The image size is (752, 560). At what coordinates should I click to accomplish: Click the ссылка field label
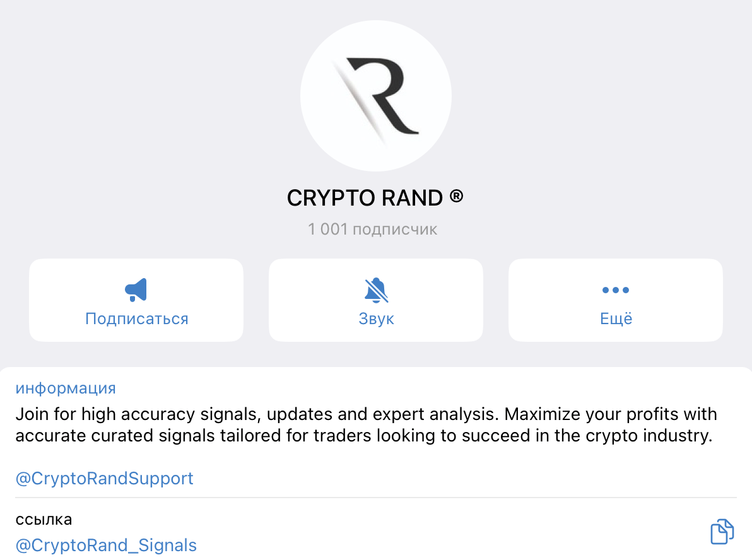pyautogui.click(x=44, y=520)
